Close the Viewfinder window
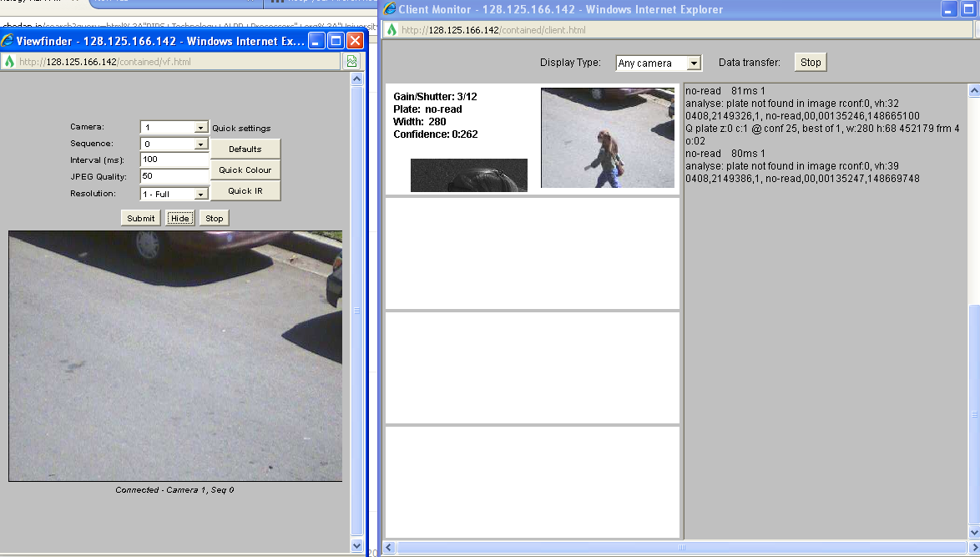Image resolution: width=980 pixels, height=557 pixels. [355, 41]
